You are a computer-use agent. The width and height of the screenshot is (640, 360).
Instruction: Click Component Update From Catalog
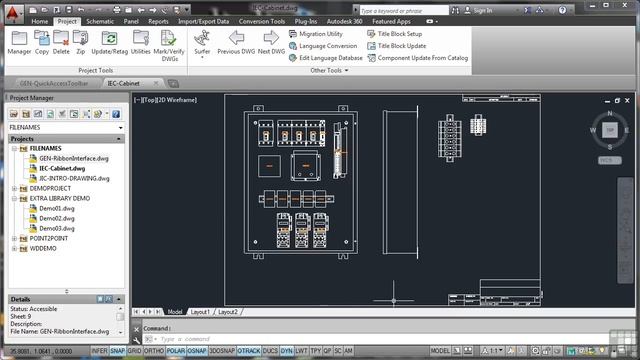[x=418, y=58]
